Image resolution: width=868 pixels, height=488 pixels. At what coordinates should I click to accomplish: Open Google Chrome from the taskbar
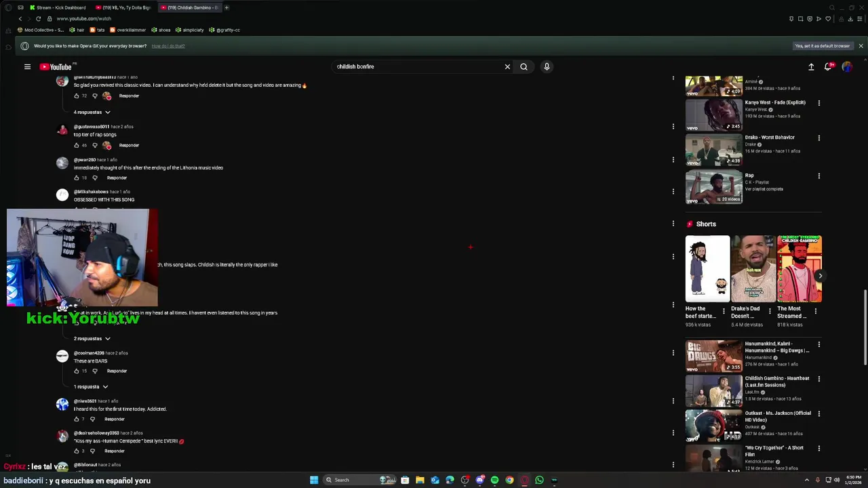(509, 480)
